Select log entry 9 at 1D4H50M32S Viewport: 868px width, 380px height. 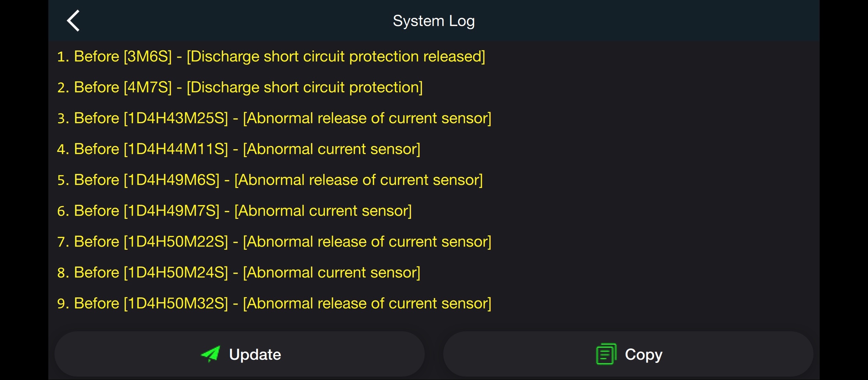(274, 304)
